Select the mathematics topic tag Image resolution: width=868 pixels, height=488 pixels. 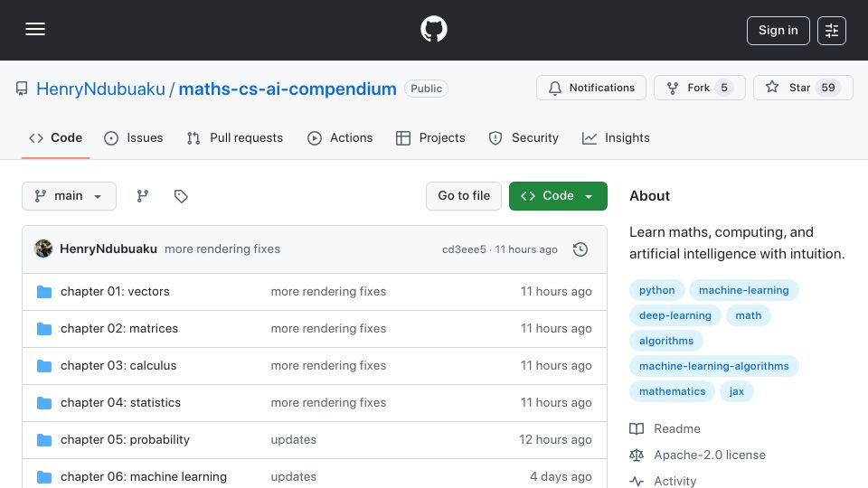[672, 391]
